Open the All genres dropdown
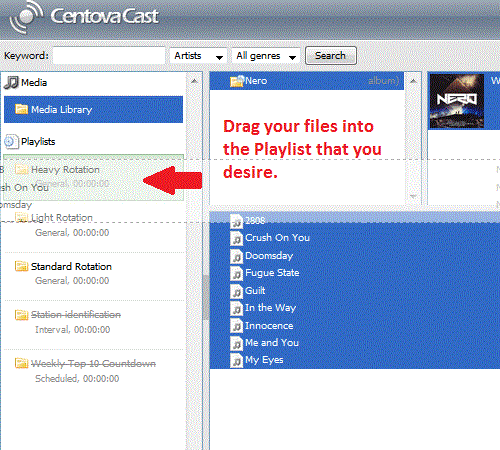 coord(266,56)
